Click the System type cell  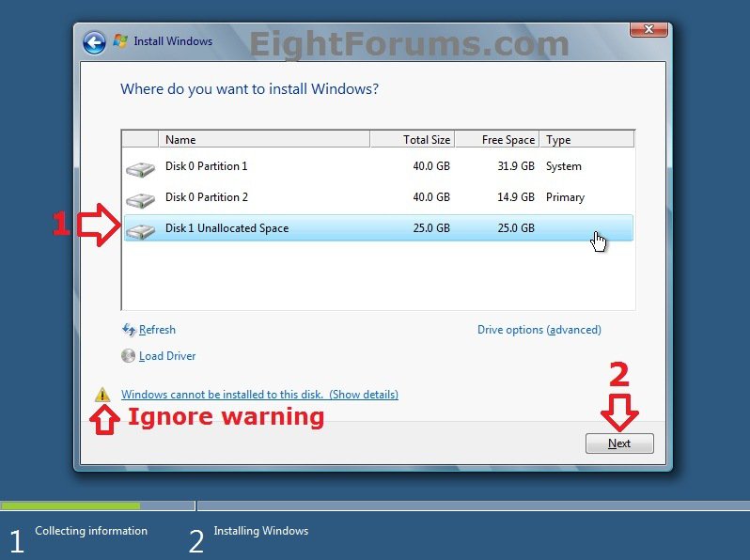[x=564, y=166]
